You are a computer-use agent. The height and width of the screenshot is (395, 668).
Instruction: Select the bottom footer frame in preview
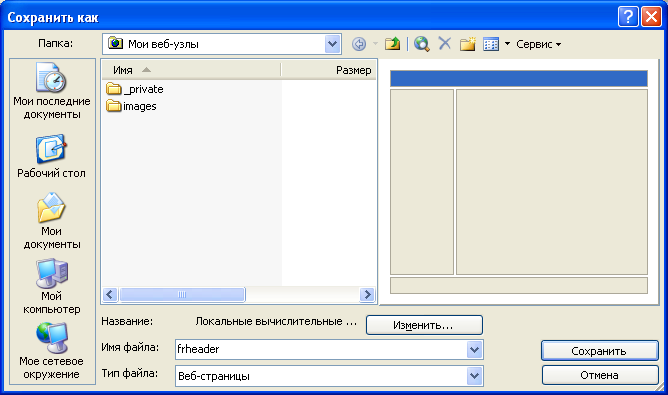[x=519, y=285]
